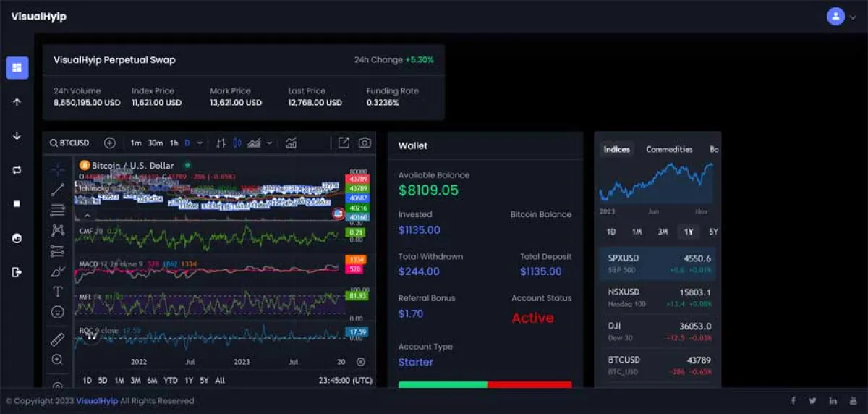Select the brush drawing tool
Viewport: 868px width, 414px height.
(x=57, y=272)
